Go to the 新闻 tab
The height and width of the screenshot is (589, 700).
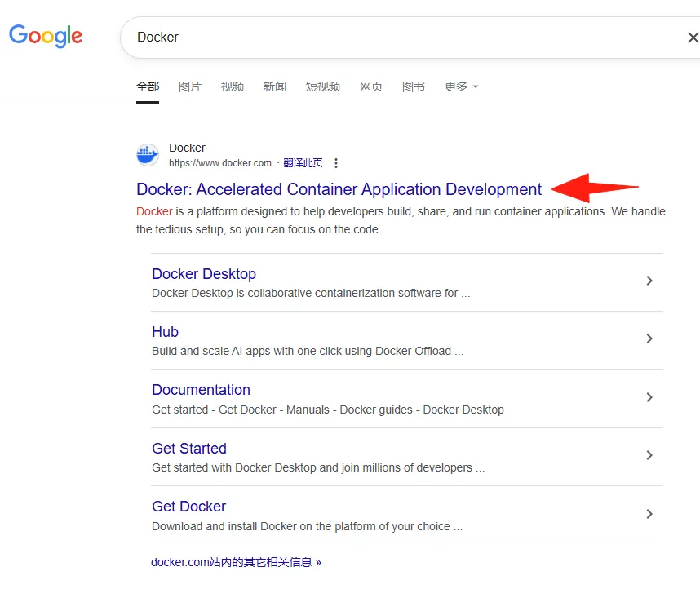click(x=275, y=86)
